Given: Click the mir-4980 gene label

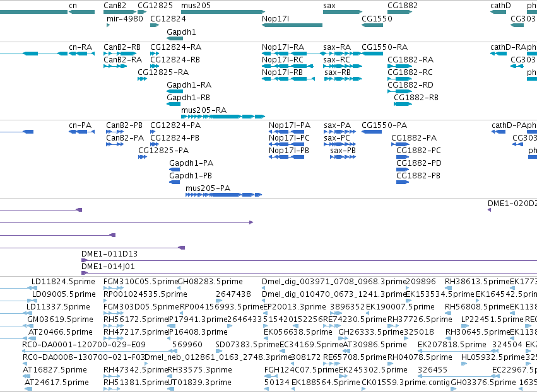Looking at the screenshot, I should (x=125, y=19).
